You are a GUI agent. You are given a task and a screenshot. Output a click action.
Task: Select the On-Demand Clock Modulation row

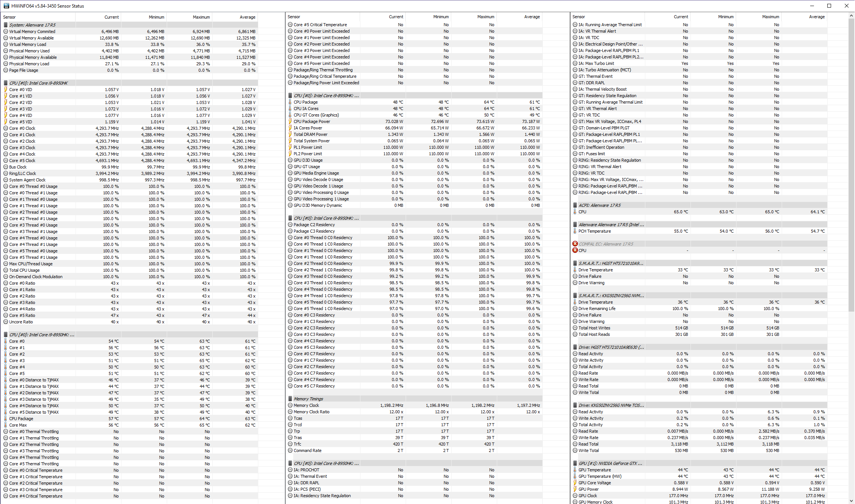click(x=130, y=277)
